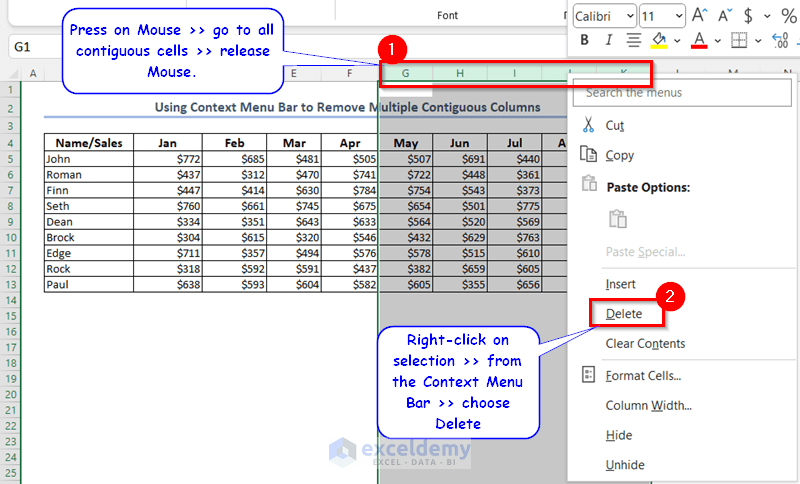Viewport: 800px width, 484px height.
Task: Click the Paste clipboard option icon
Action: (618, 219)
